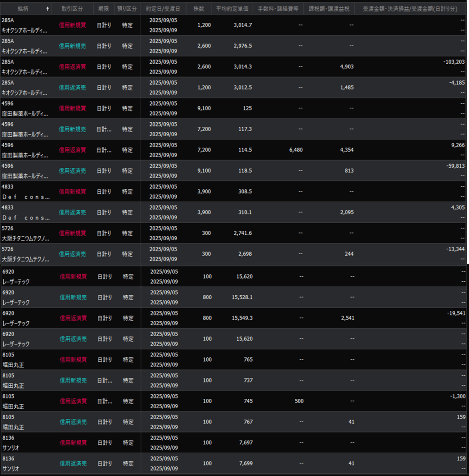This screenshot has width=469, height=476.
Task: Click the 課税額・譲渡益税 column header
Action: (x=329, y=9)
